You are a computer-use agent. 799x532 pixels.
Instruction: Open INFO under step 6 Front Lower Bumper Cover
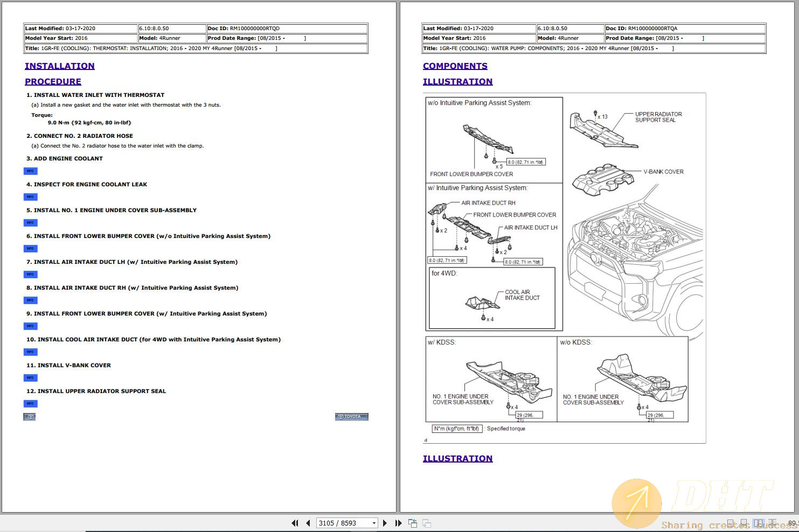(30, 249)
